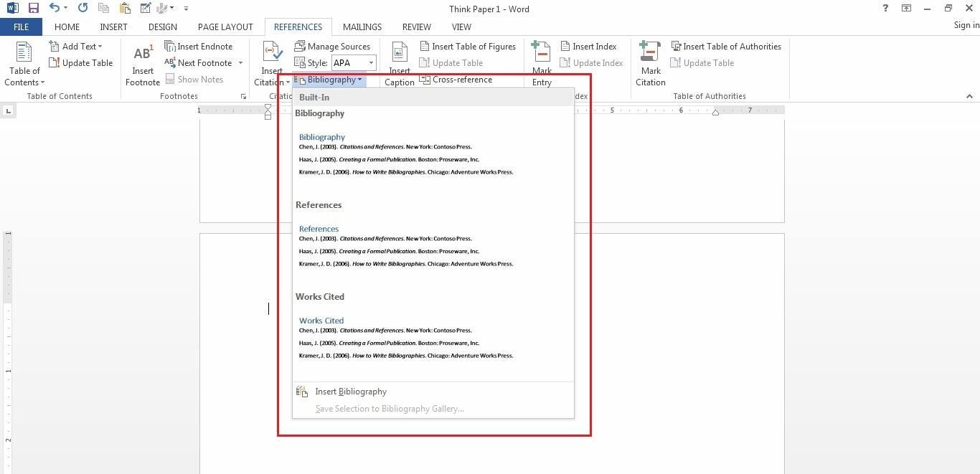Click Insert Index

tap(588, 46)
